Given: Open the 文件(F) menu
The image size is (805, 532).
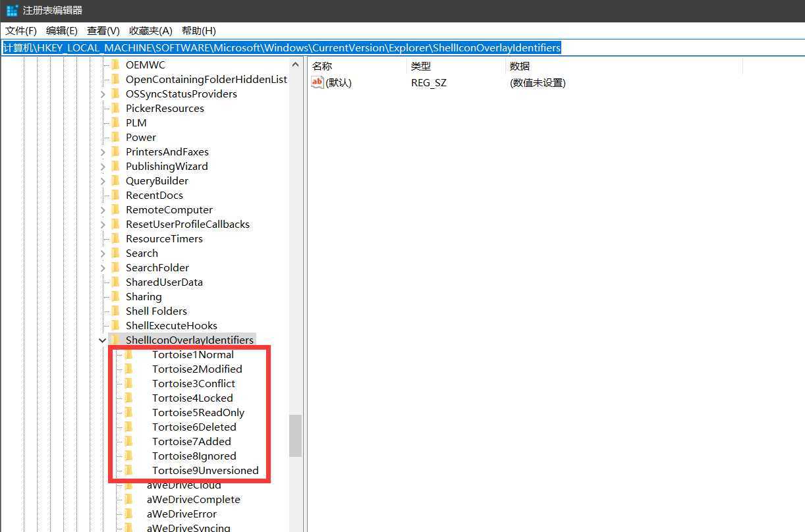Looking at the screenshot, I should [x=21, y=31].
